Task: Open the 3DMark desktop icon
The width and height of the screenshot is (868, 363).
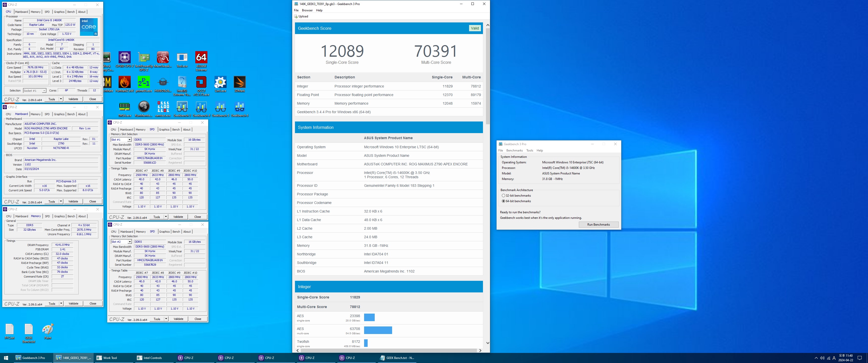Action: point(239,84)
